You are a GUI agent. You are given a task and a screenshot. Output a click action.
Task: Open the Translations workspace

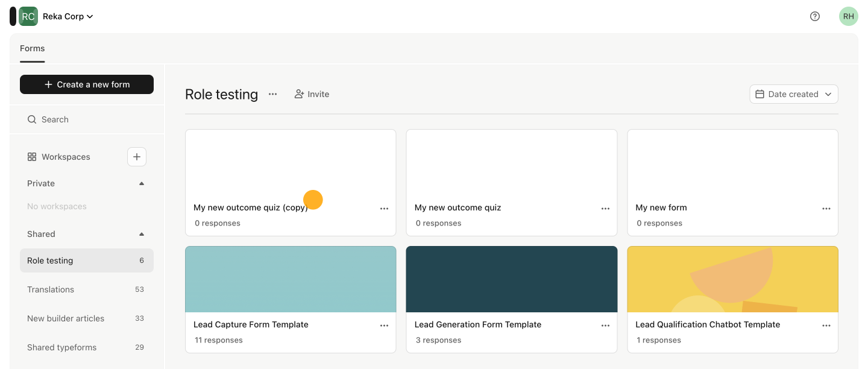(x=87, y=289)
